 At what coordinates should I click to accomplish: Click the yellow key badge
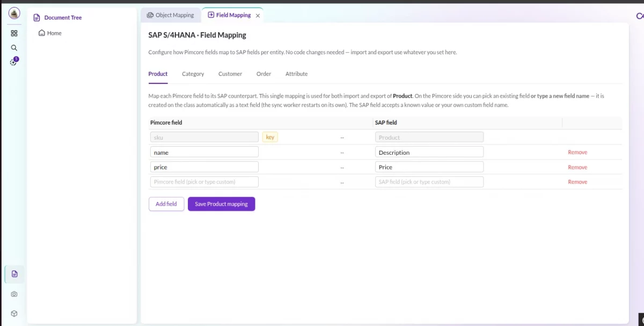(x=270, y=137)
